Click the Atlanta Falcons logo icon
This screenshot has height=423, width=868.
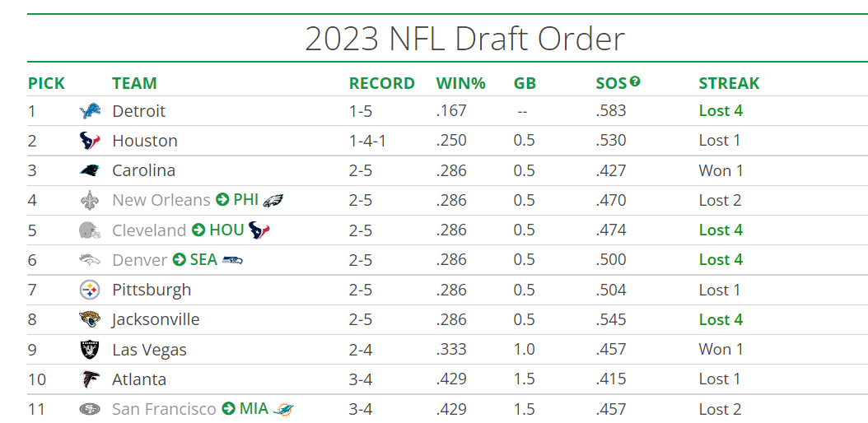(89, 379)
